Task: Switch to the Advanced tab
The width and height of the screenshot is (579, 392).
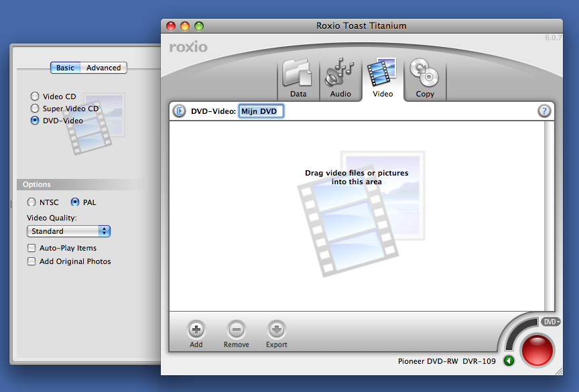Action: click(104, 68)
